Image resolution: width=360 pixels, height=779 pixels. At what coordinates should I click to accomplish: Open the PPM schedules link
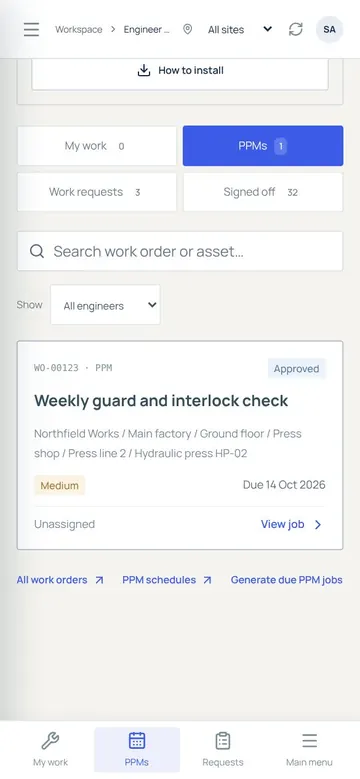click(x=167, y=580)
